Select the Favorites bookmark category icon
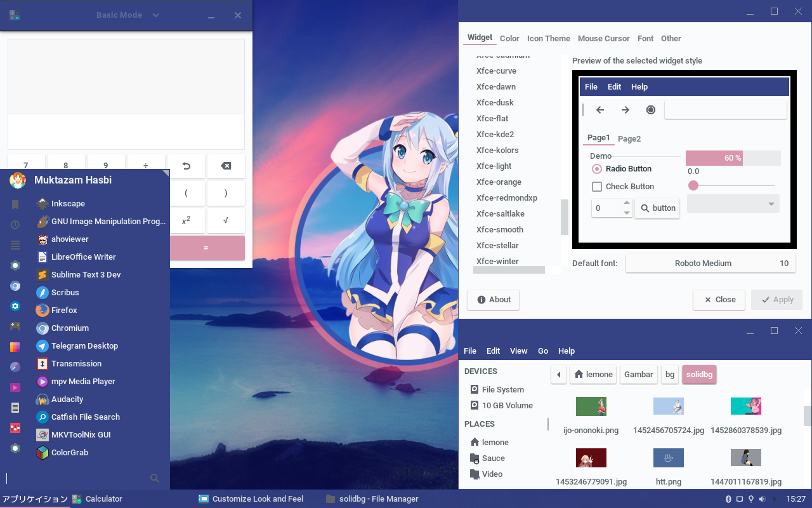This screenshot has height=508, width=812. click(15, 204)
